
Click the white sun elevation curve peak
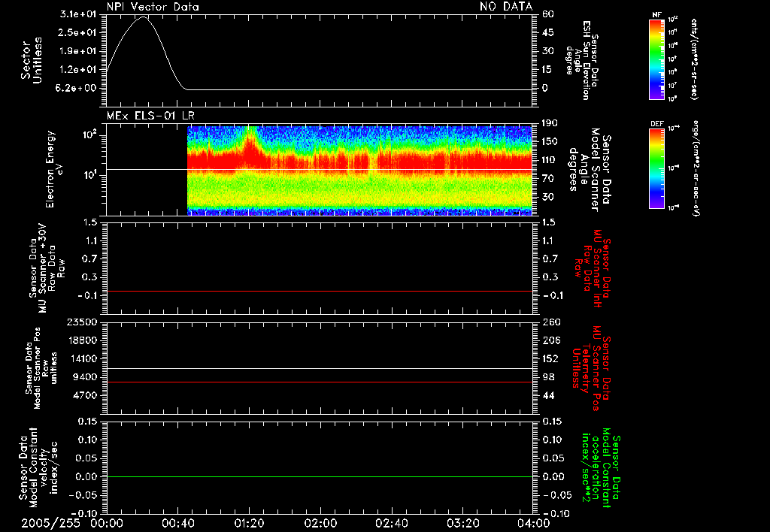tap(143, 17)
